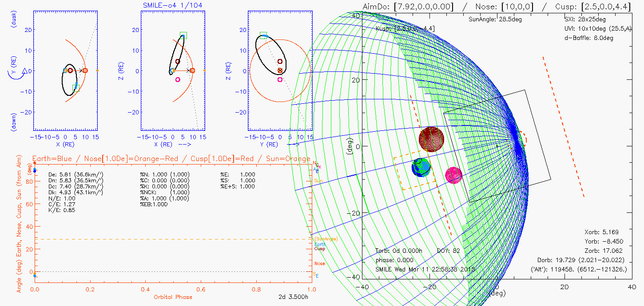This screenshot has height=306, width=644.
Task: Click the green square marker in Y-Z orbit panel
Action: pyautogui.click(x=263, y=35)
